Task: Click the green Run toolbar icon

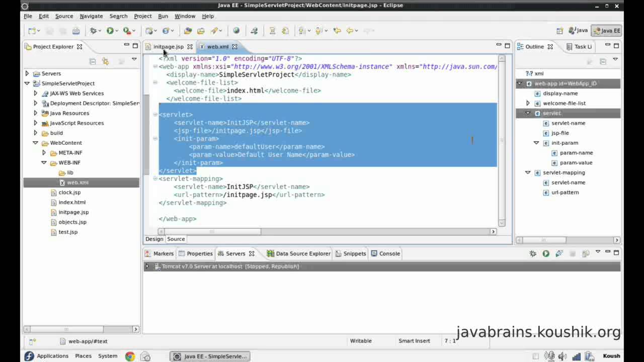Action: click(x=110, y=31)
